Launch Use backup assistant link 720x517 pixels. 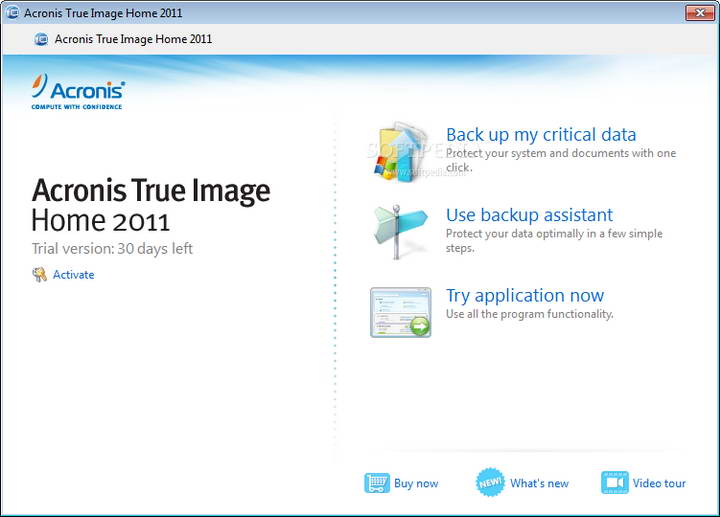[x=529, y=215]
